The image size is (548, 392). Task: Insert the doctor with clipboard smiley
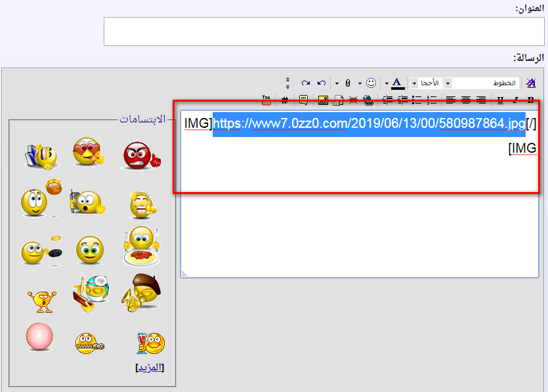coord(91,293)
